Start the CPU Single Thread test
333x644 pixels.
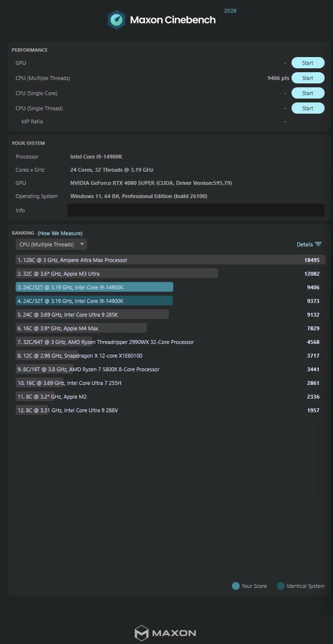[x=308, y=108]
